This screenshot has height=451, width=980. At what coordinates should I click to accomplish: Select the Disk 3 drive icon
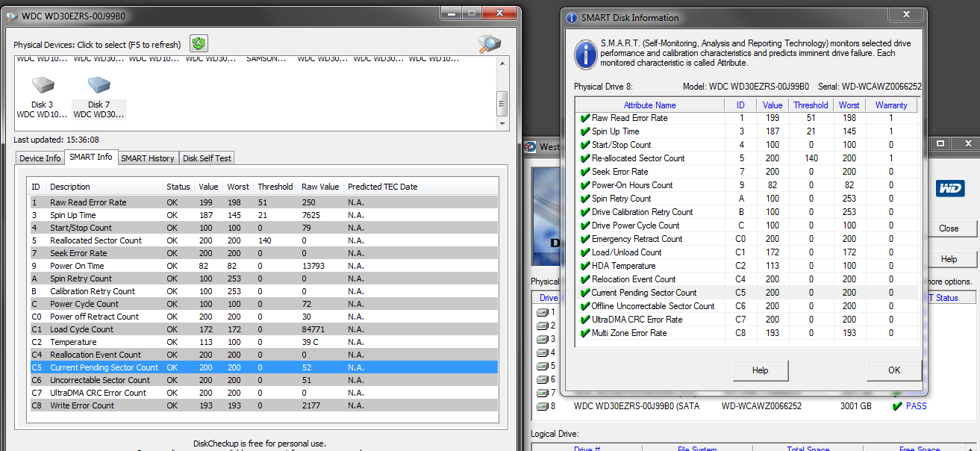[42, 84]
